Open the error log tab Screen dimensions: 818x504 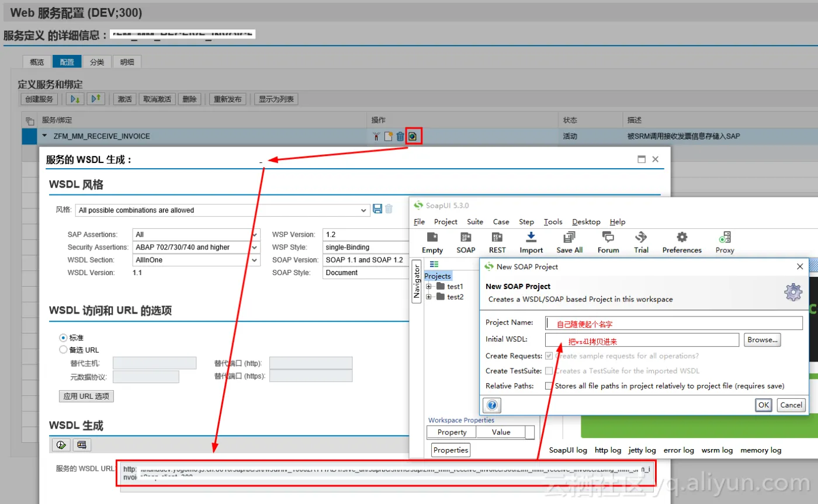(x=678, y=450)
